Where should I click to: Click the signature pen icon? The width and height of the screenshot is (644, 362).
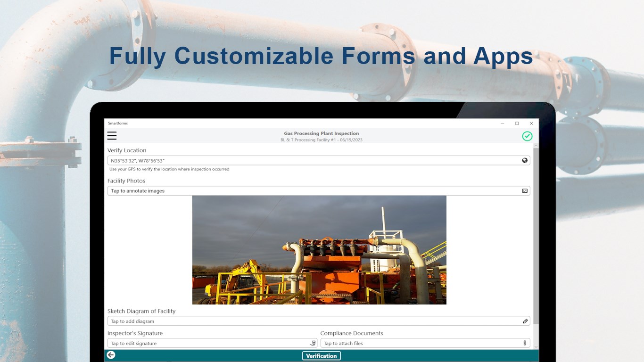pyautogui.click(x=313, y=343)
